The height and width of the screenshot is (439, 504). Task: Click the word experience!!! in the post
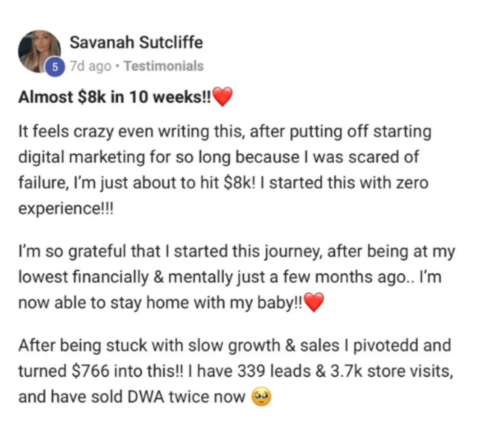tap(66, 209)
